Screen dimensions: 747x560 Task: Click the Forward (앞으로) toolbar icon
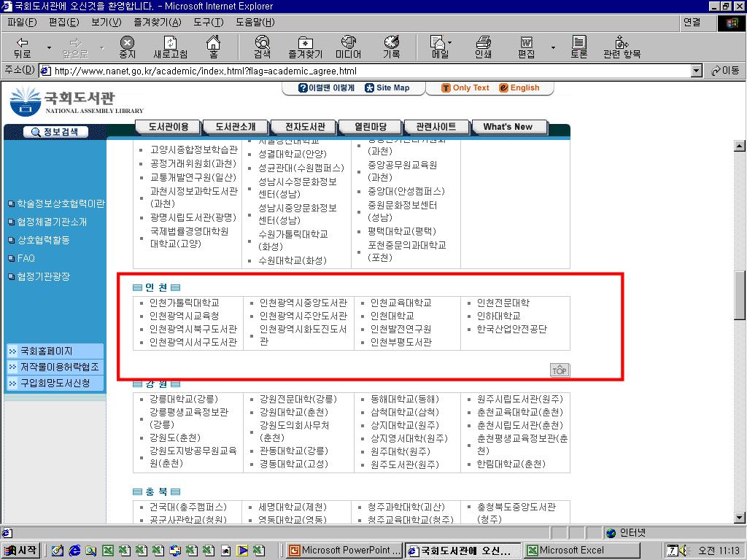[x=75, y=47]
